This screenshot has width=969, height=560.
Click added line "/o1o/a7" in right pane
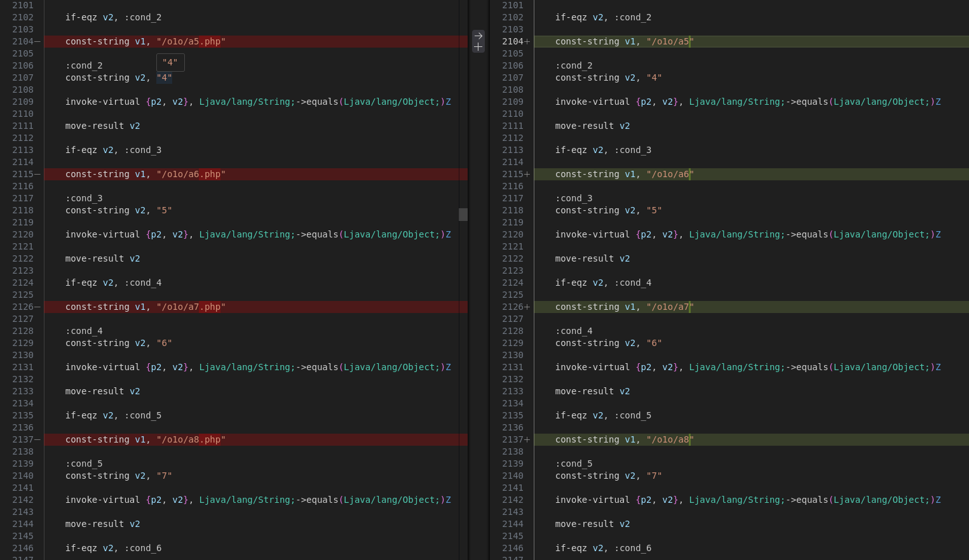coord(752,307)
